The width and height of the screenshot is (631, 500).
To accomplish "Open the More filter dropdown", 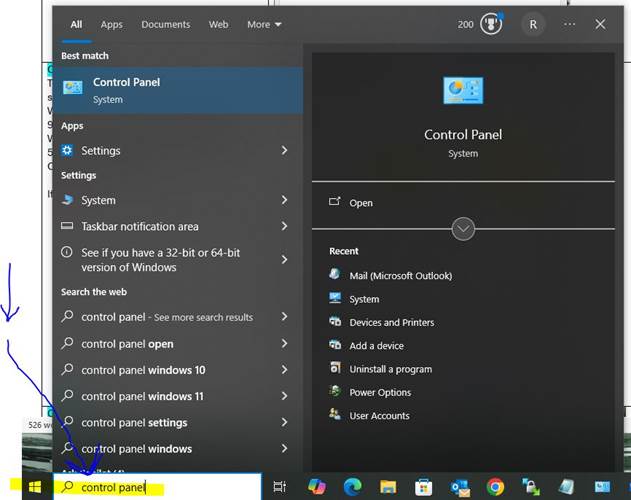I will coord(264,25).
